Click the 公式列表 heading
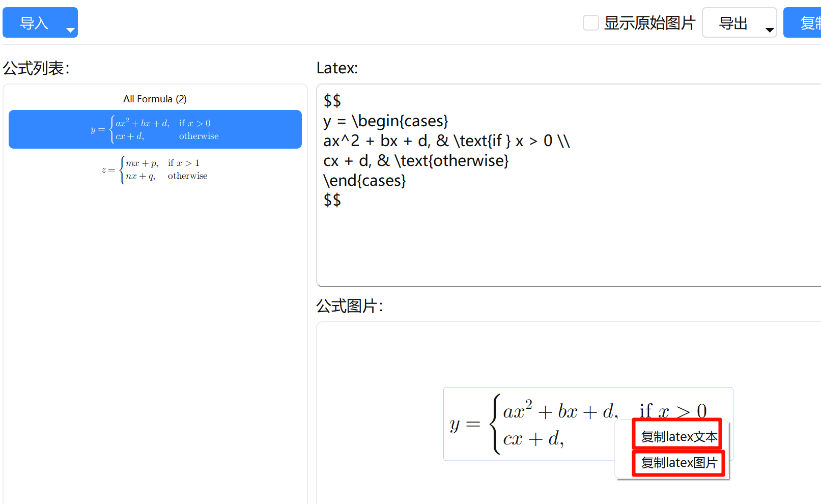 tap(36, 68)
